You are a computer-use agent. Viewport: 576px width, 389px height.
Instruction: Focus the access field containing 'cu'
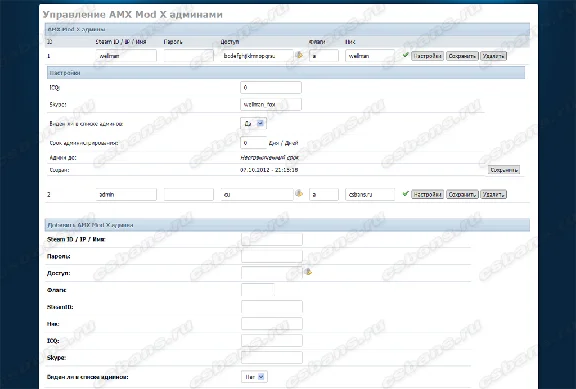click(x=257, y=194)
